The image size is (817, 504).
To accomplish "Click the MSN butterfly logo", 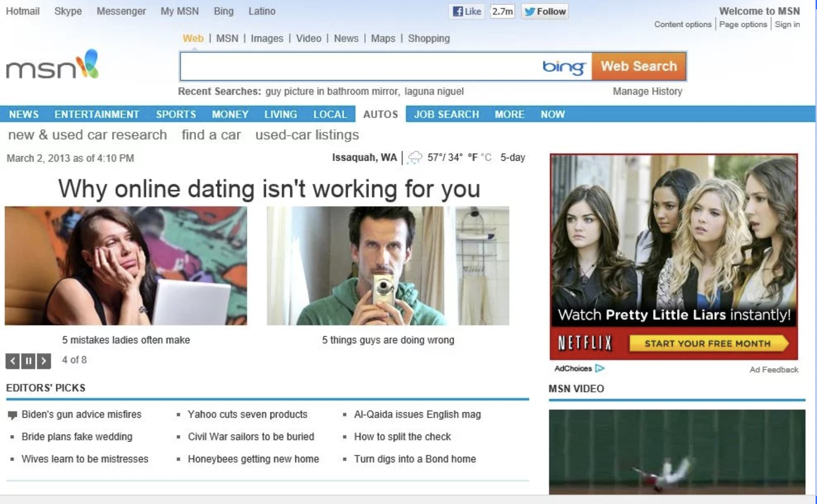I will tap(52, 64).
